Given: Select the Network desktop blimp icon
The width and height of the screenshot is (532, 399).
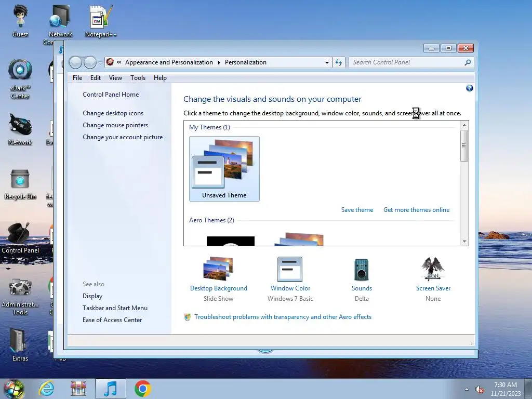Looking at the screenshot, I should [x=20, y=129].
